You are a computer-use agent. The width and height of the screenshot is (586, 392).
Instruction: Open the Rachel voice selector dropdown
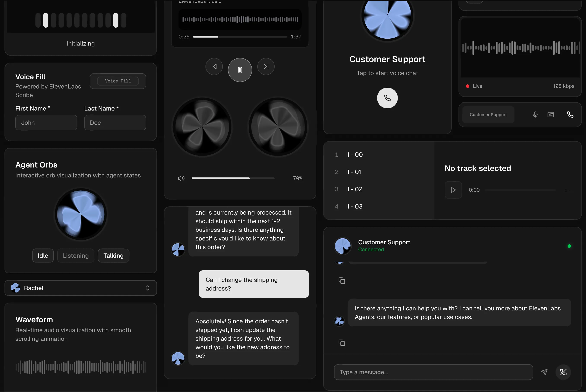81,288
